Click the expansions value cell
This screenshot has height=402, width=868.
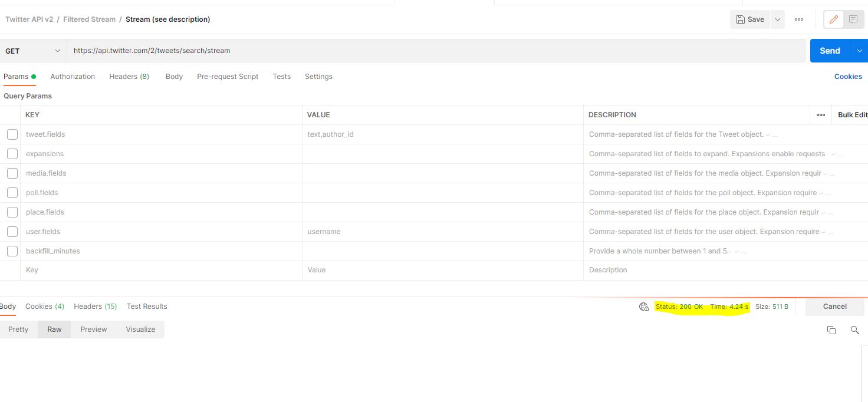(442, 154)
